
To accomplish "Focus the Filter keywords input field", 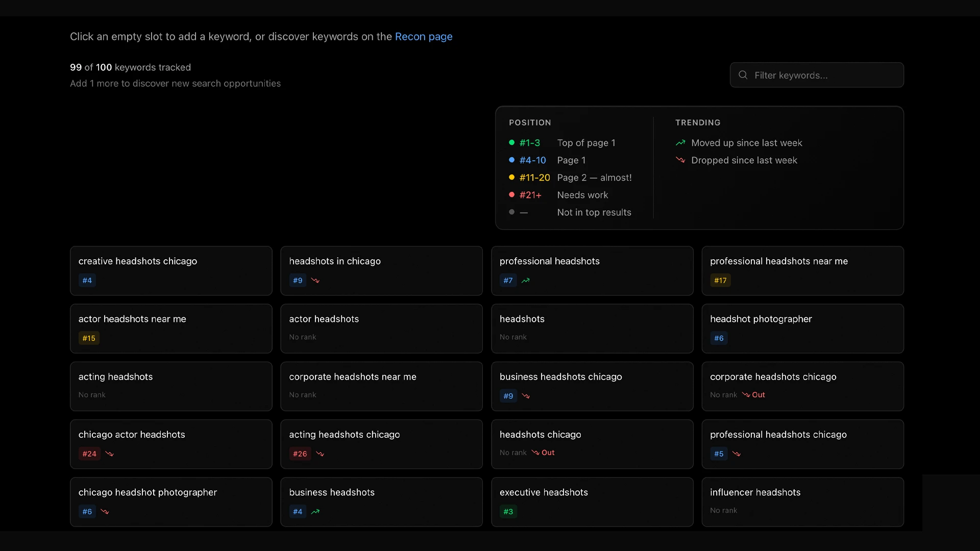I will pos(822,76).
